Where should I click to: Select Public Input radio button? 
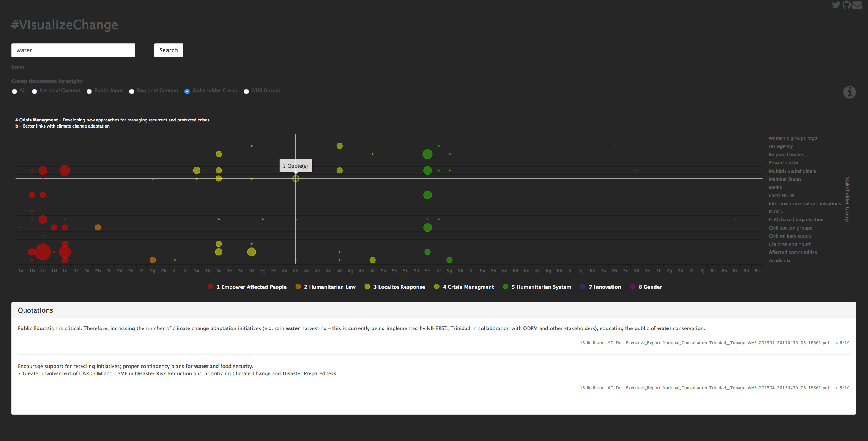(x=89, y=91)
